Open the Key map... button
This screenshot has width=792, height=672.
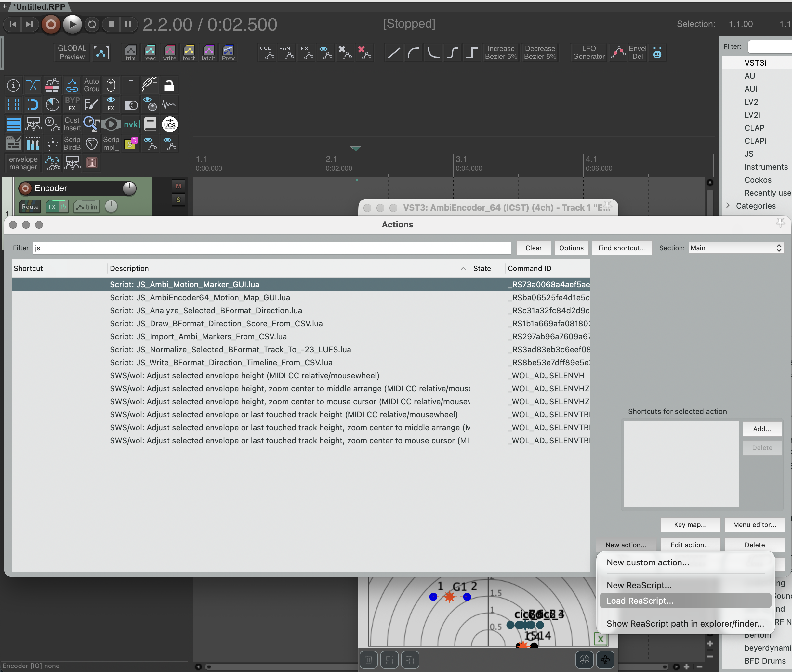point(690,525)
